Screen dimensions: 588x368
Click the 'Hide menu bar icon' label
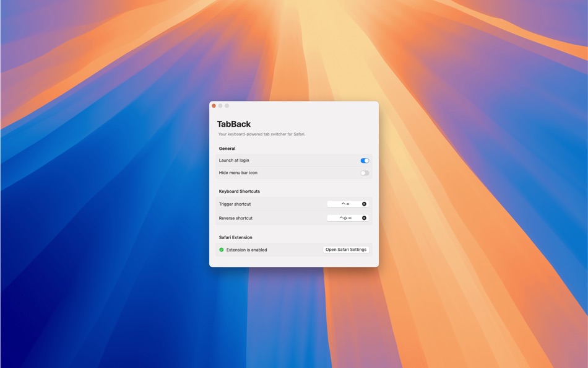pyautogui.click(x=238, y=173)
